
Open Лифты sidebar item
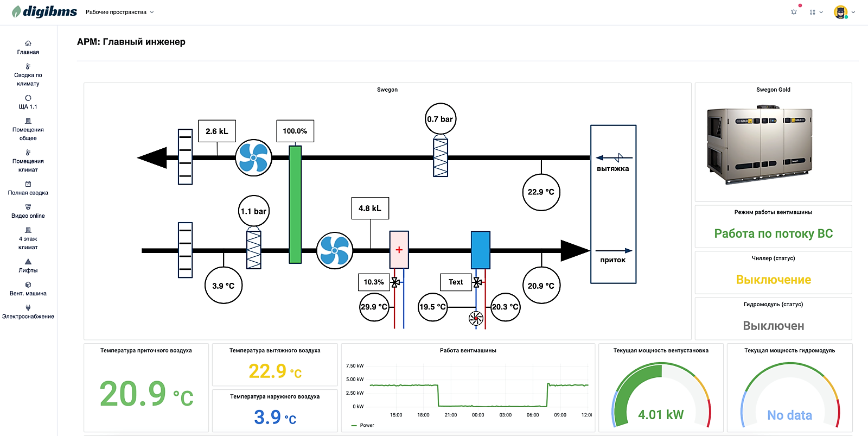click(28, 266)
